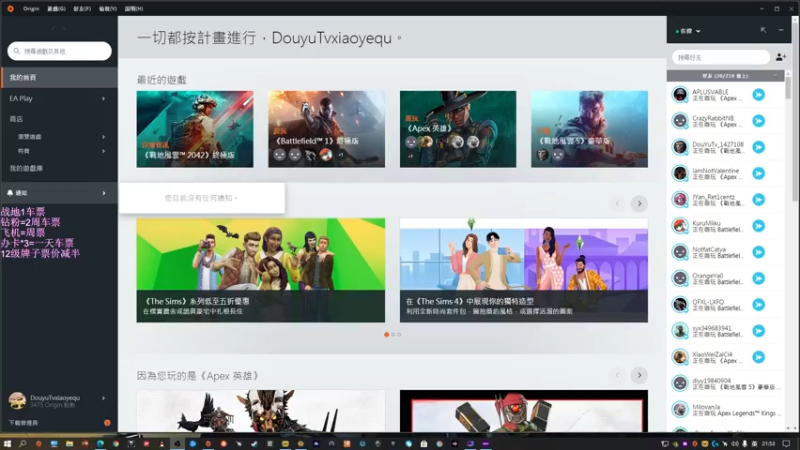
Task: Join IamNotValentine's game
Action: coord(759,173)
